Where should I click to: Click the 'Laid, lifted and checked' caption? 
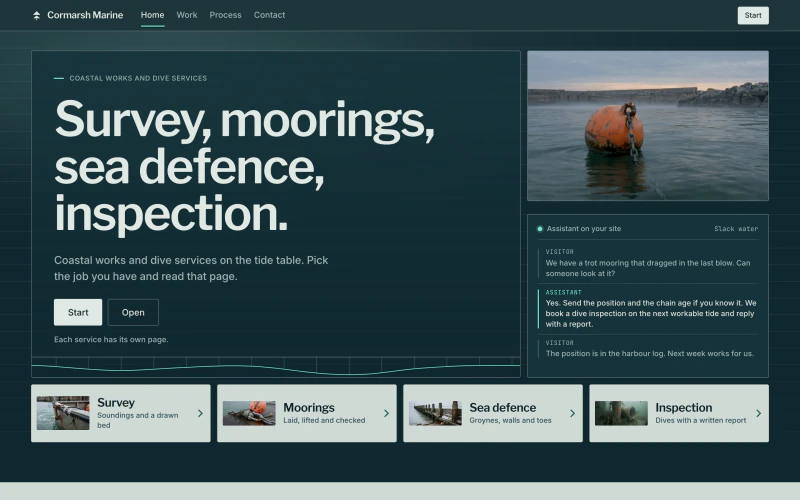[x=324, y=420]
